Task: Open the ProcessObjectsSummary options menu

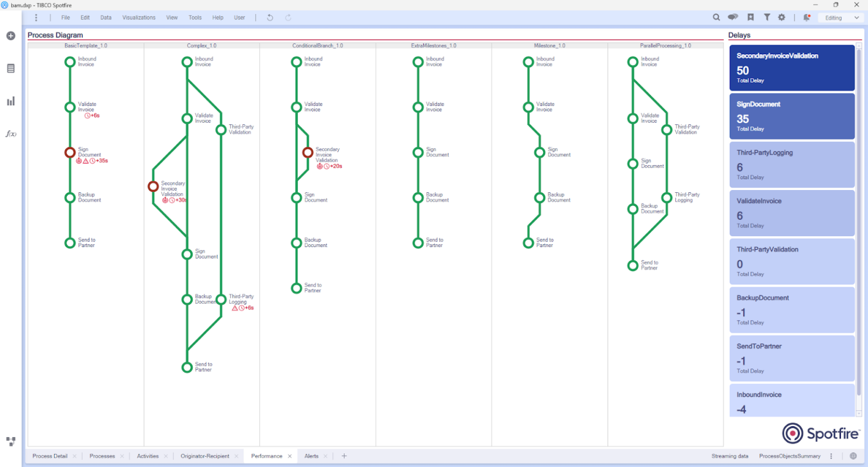Action: pos(830,456)
